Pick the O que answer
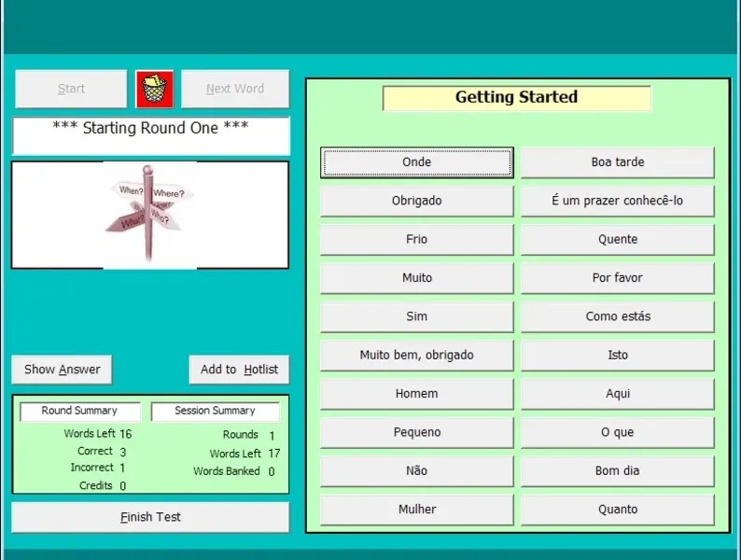 618,432
